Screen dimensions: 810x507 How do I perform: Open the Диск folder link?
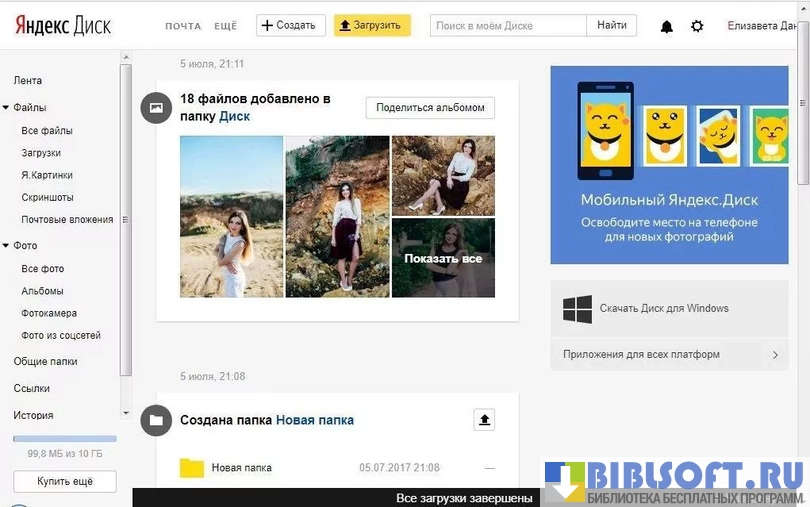pyautogui.click(x=234, y=116)
